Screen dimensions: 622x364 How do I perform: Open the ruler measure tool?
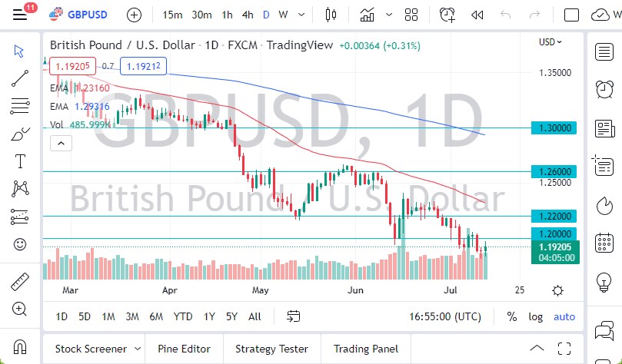(21, 282)
